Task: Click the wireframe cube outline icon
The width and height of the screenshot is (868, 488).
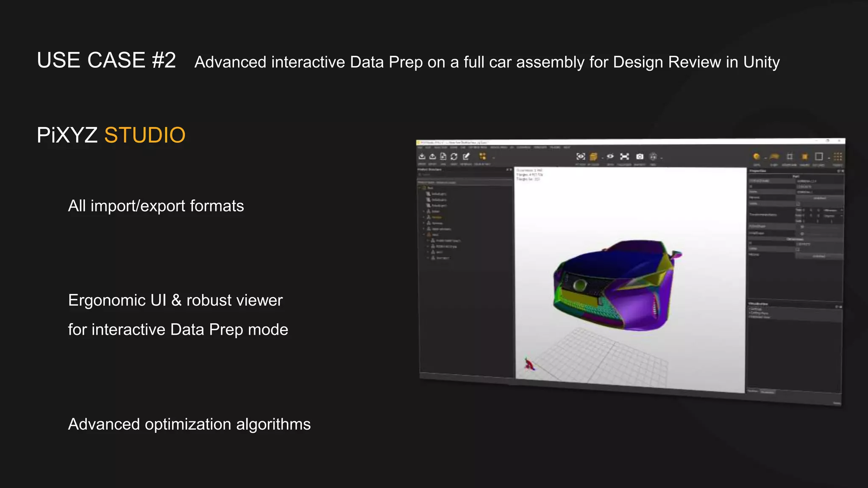Action: [790, 157]
